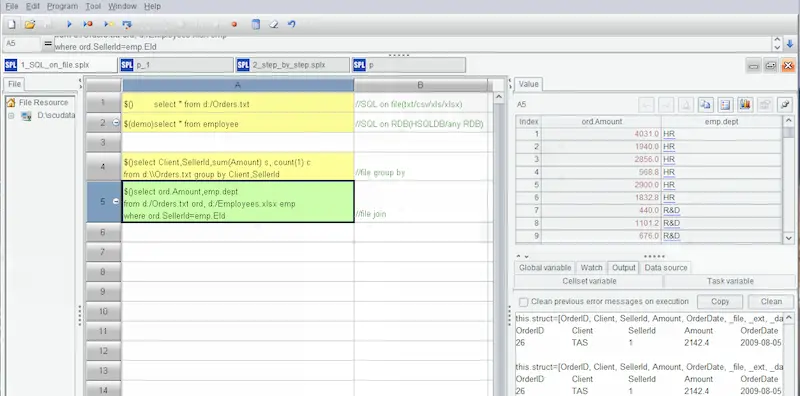
Task: Switch to the 2_step_by_step.splx tab
Action: coord(292,65)
